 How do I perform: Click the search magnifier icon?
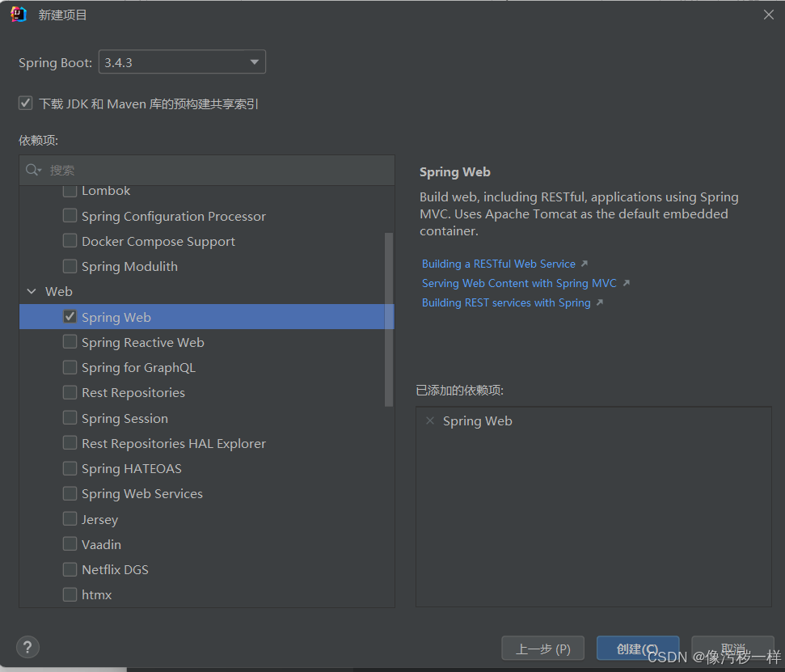33,170
